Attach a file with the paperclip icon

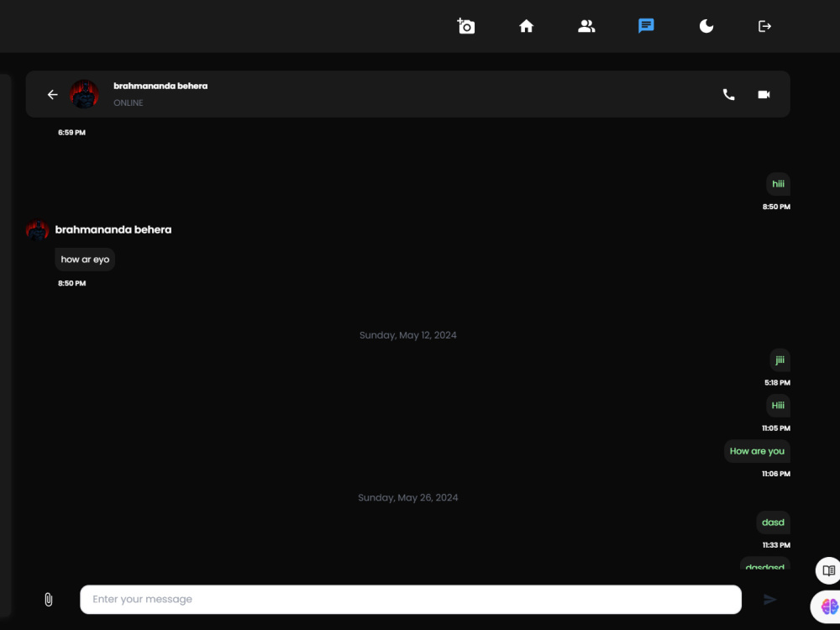tap(48, 600)
